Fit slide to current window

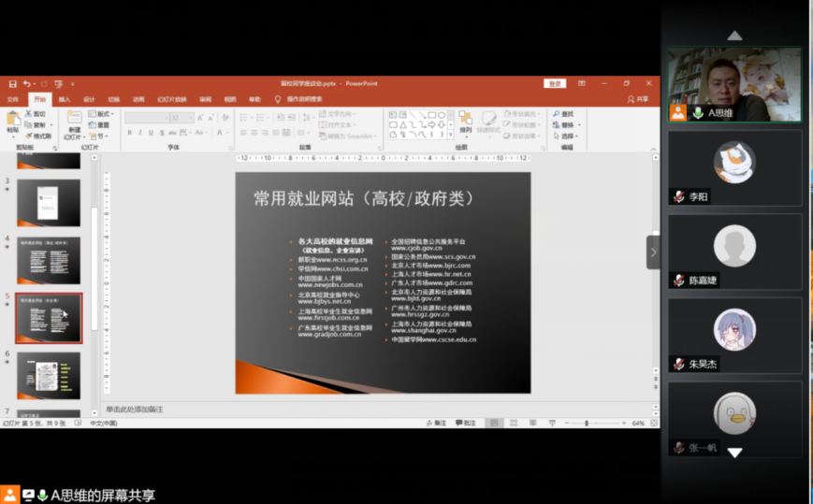coord(654,424)
